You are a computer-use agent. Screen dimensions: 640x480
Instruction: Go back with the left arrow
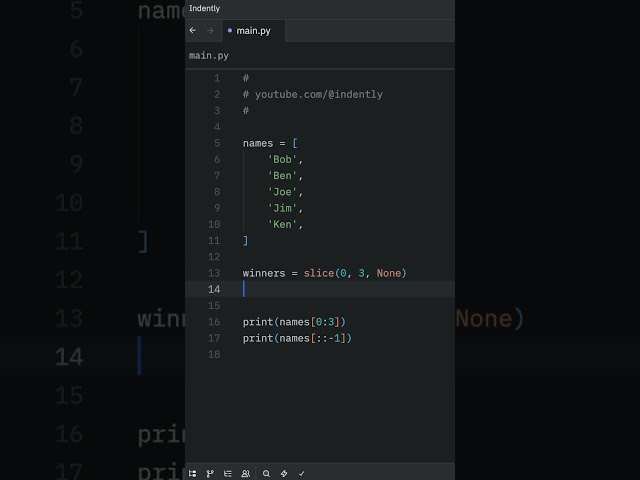(x=193, y=30)
